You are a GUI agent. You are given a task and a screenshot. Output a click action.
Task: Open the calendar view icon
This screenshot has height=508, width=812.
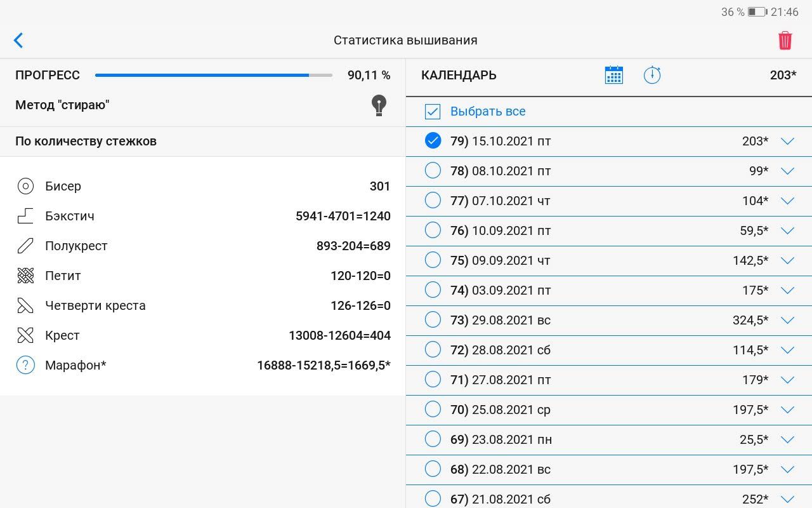[613, 75]
